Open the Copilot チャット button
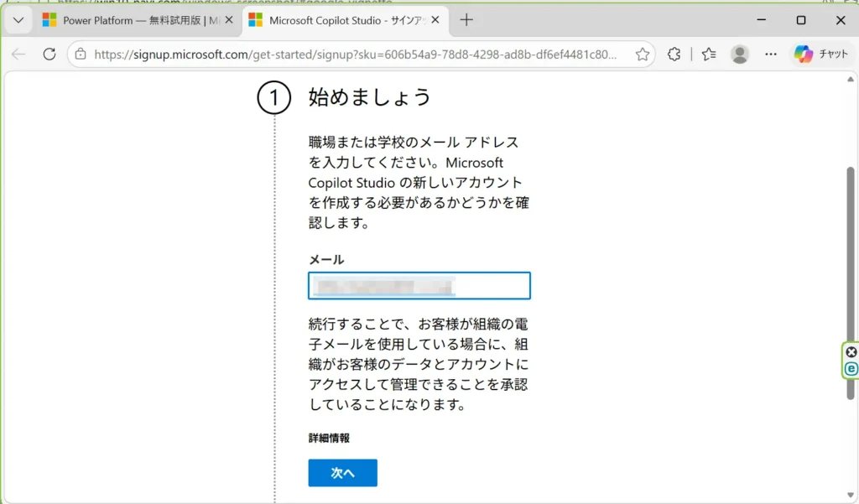The height and width of the screenshot is (504, 859). pyautogui.click(x=822, y=55)
